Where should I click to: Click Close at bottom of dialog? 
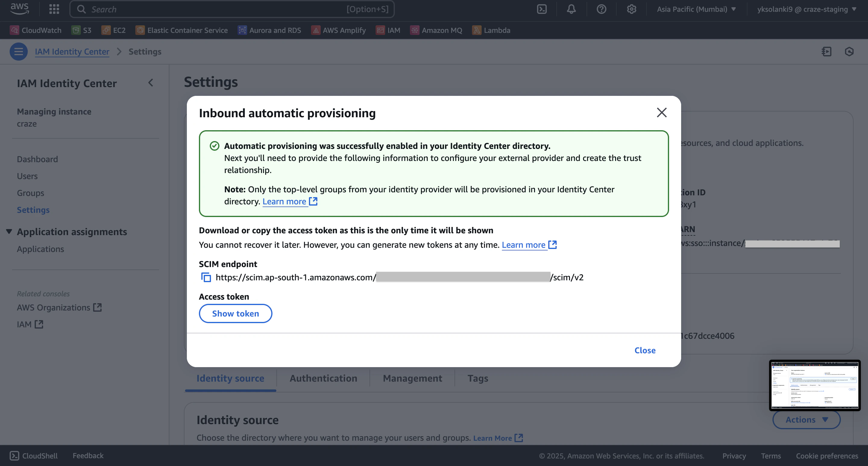pos(645,350)
